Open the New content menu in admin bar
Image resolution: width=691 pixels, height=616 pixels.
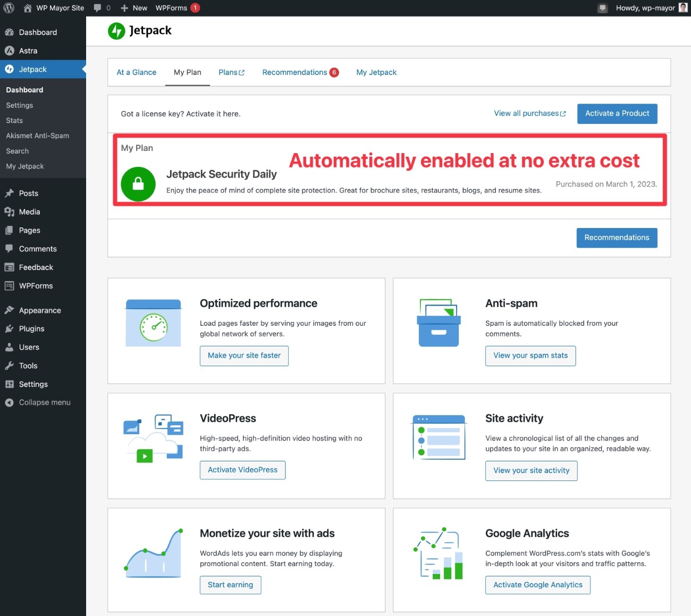click(x=134, y=8)
